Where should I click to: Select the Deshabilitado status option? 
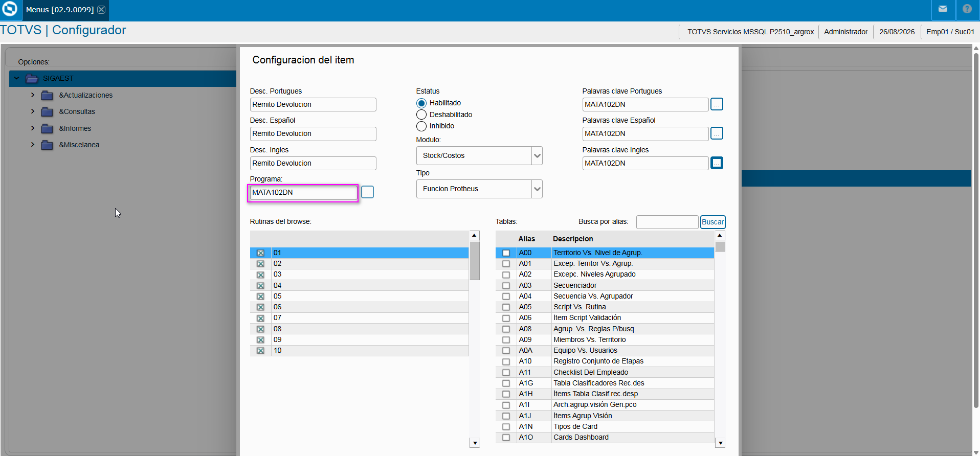421,115
